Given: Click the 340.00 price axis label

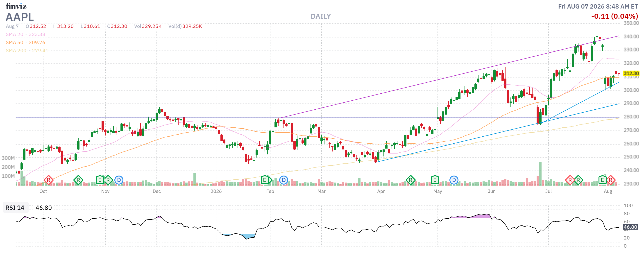Looking at the screenshot, I should tap(631, 36).
